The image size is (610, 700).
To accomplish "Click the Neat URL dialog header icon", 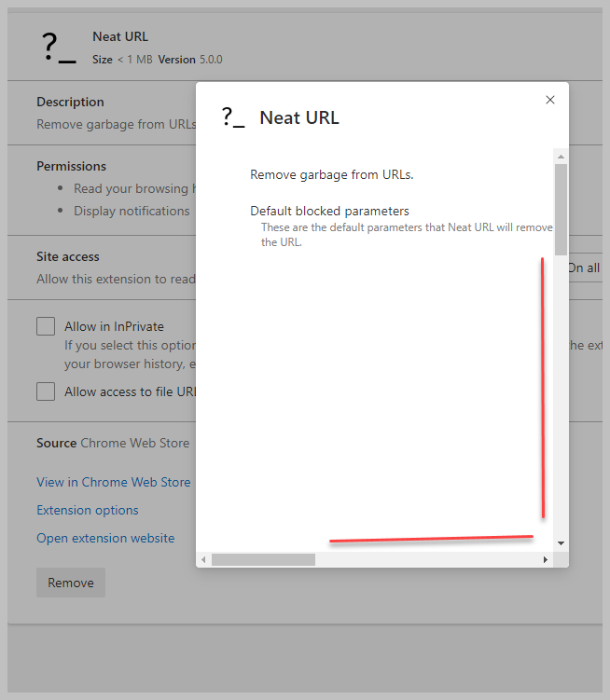I will pyautogui.click(x=233, y=117).
